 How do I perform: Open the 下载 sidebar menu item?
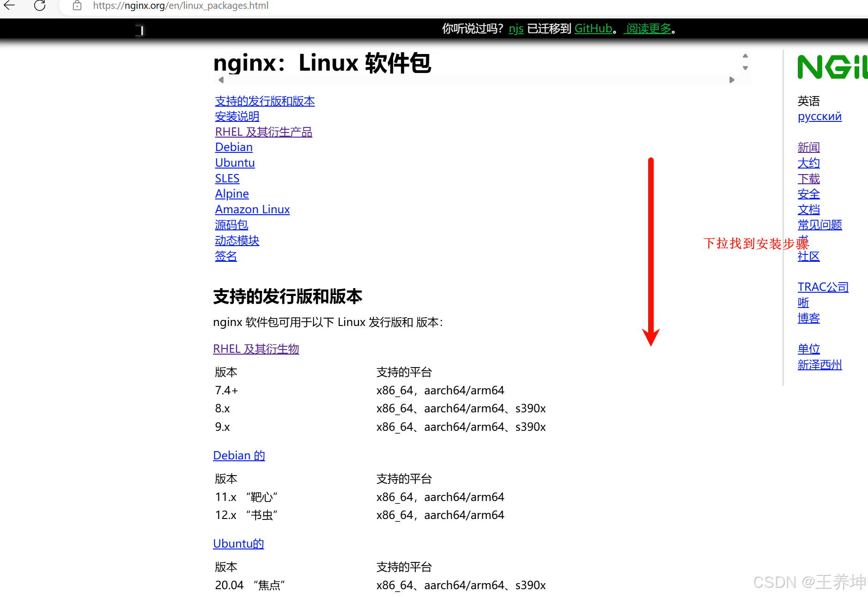coord(808,179)
